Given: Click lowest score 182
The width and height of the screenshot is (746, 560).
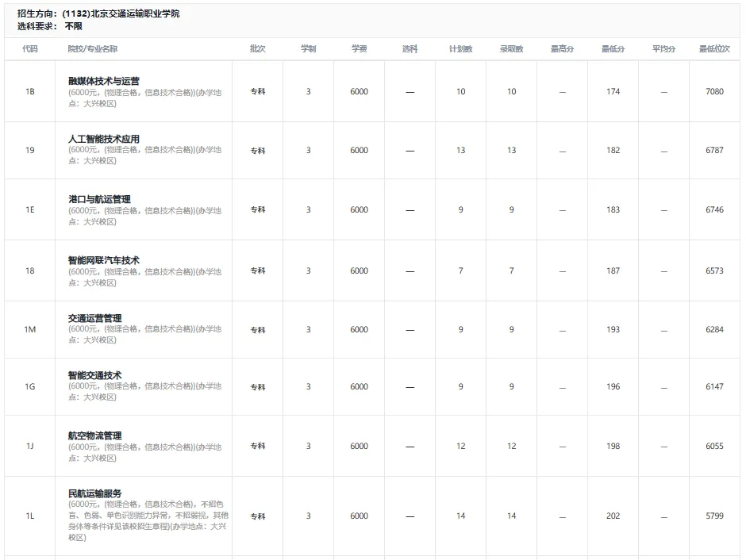Looking at the screenshot, I should coord(613,150).
